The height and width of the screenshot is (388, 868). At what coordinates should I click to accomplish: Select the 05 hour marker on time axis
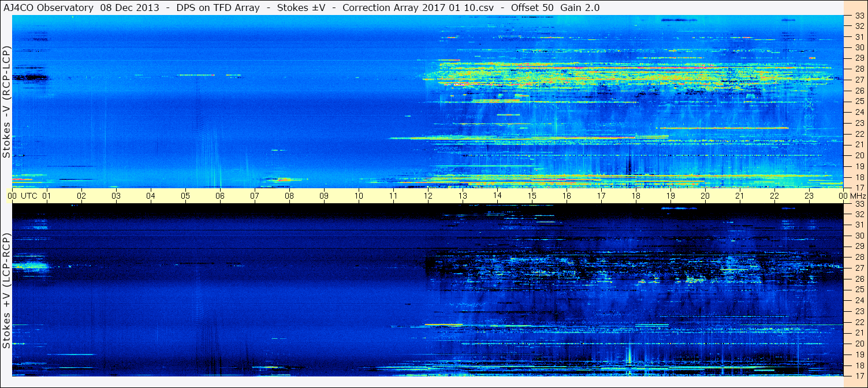click(185, 196)
